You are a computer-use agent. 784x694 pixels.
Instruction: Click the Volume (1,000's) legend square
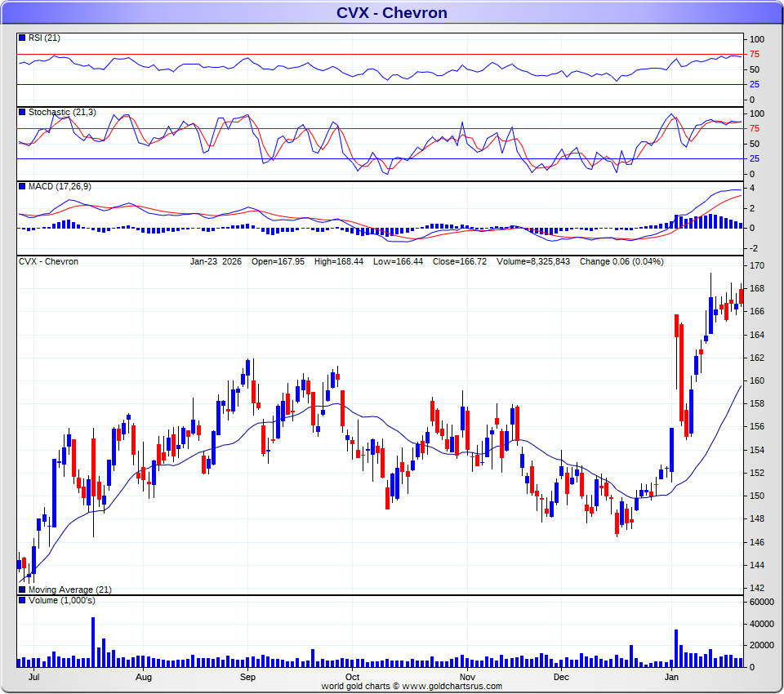(x=22, y=601)
